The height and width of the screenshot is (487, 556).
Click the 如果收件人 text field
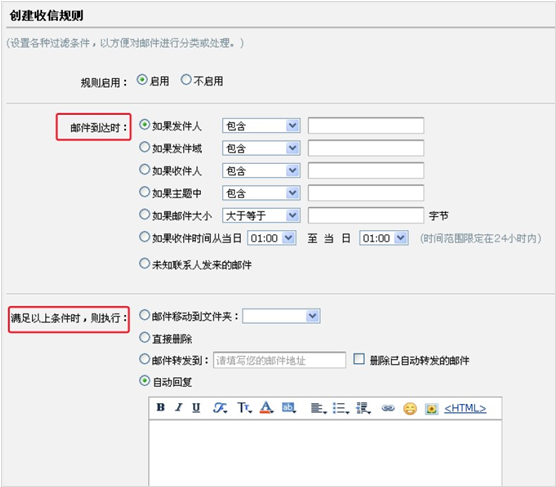tap(366, 171)
